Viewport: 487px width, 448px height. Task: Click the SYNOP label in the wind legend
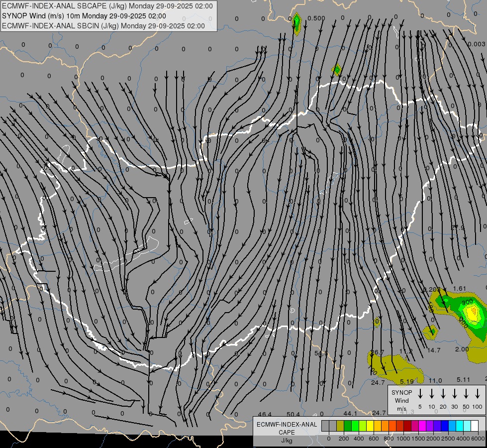[x=401, y=393]
